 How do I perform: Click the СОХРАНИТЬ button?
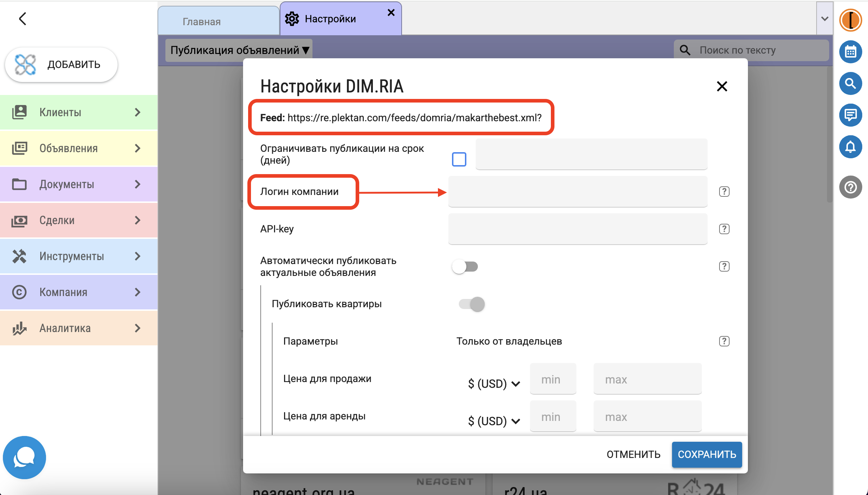coord(707,454)
